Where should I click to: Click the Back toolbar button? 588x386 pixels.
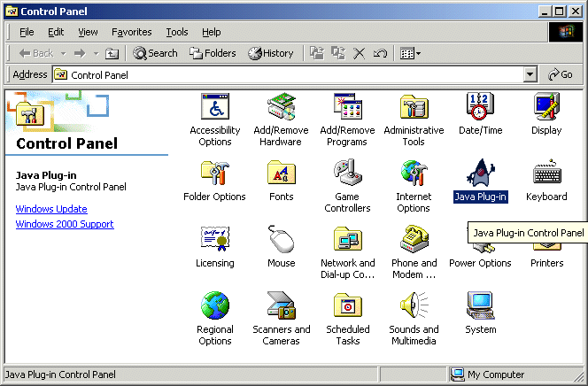(36, 54)
